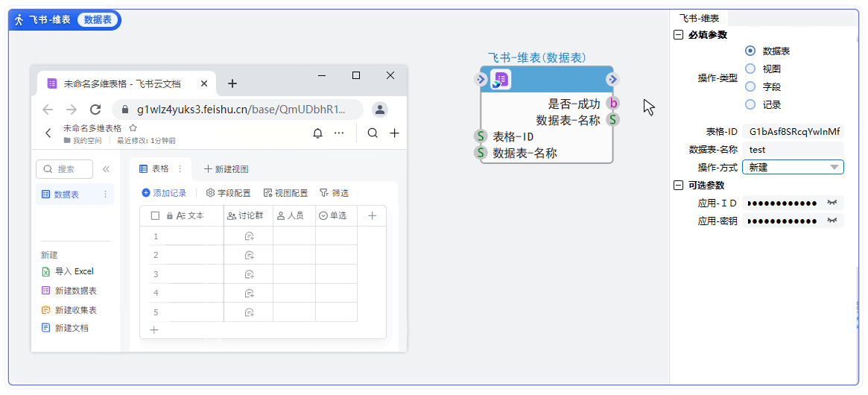Open 字段配置 settings
The width and height of the screenshot is (868, 395).
click(x=228, y=193)
